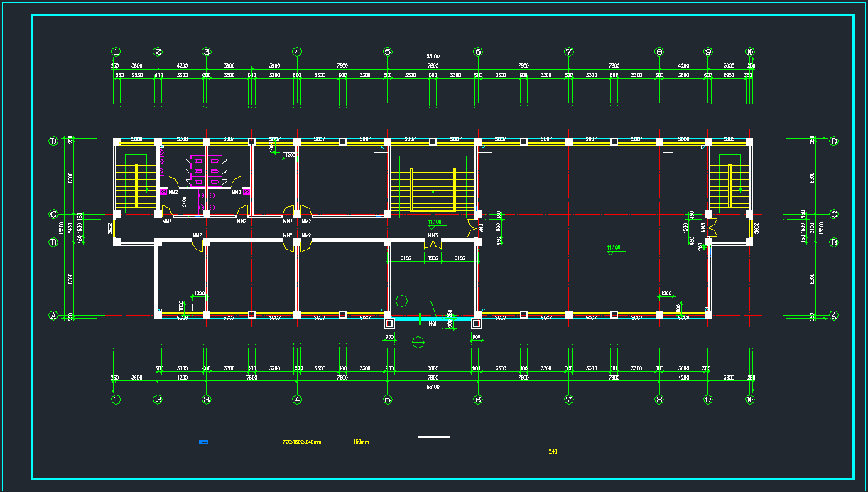The width and height of the screenshot is (868, 492).
Task: Click the circle symbol below the cyan window
Action: pyautogui.click(x=418, y=342)
